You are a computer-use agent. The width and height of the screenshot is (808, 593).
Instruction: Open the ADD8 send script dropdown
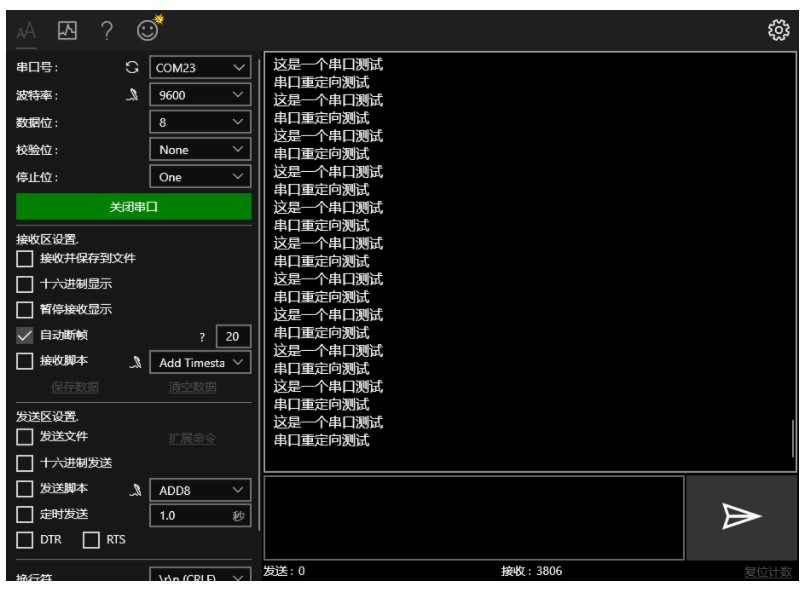(200, 490)
